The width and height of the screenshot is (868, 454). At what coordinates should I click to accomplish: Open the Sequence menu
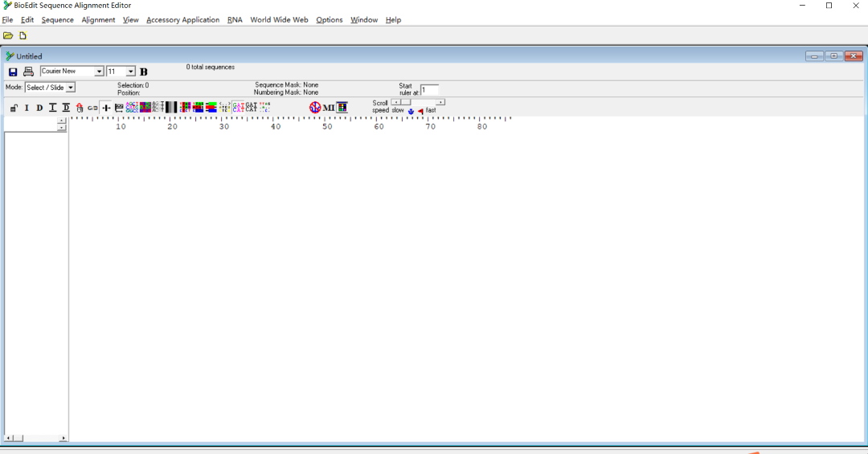point(57,20)
